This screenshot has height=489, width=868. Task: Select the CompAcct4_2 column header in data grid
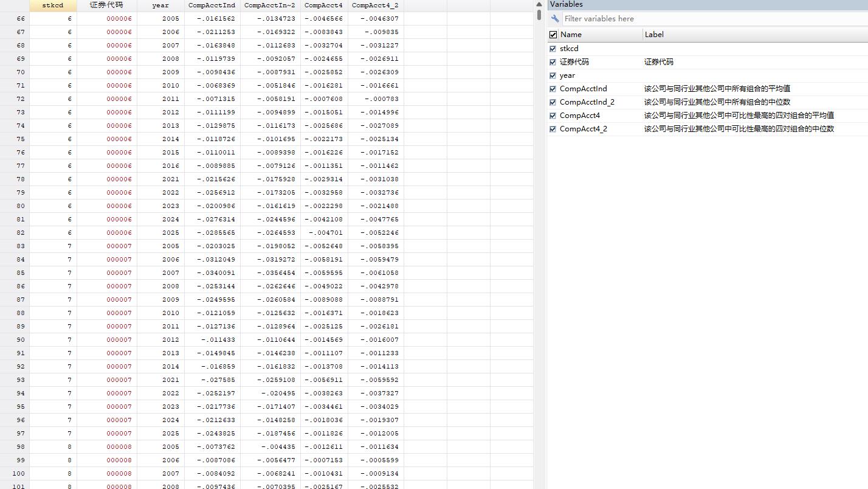(x=376, y=5)
